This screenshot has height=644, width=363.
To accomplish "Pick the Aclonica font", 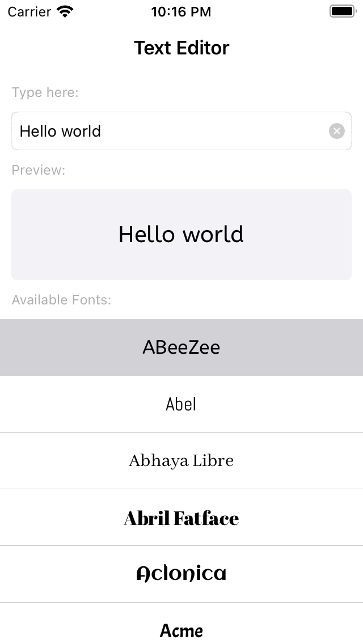I will (x=181, y=574).
